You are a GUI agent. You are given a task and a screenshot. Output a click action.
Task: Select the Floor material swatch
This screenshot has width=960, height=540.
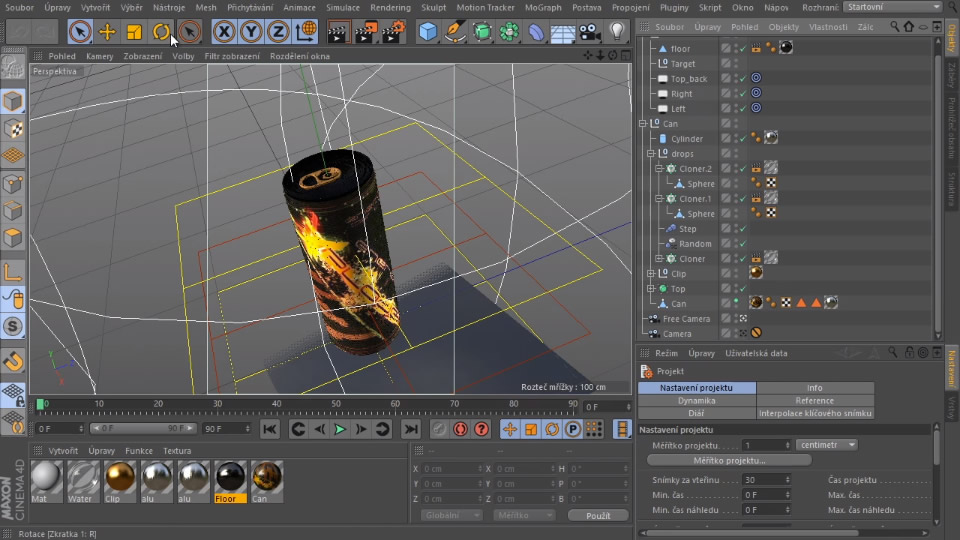(231, 480)
